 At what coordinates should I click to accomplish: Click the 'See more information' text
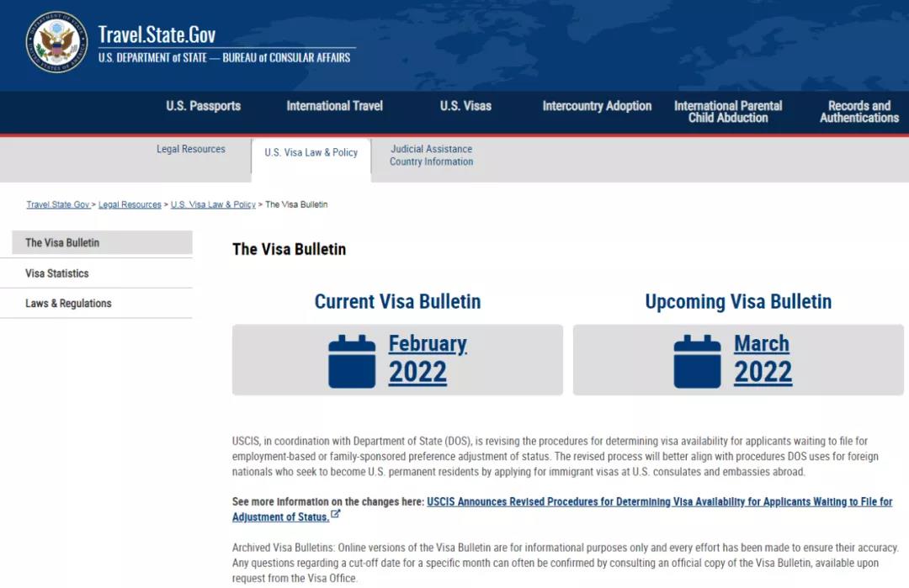point(328,501)
